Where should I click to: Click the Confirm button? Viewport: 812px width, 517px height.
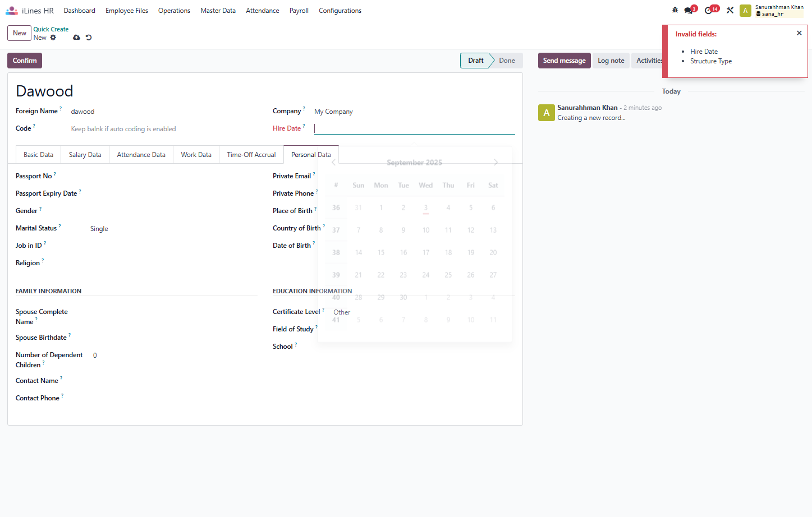pos(25,61)
